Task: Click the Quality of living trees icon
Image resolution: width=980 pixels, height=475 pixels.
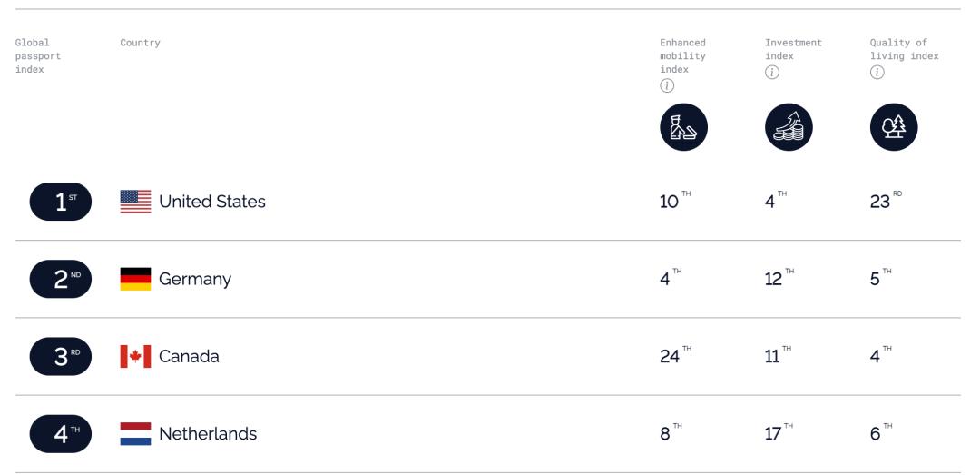Action: click(x=894, y=128)
